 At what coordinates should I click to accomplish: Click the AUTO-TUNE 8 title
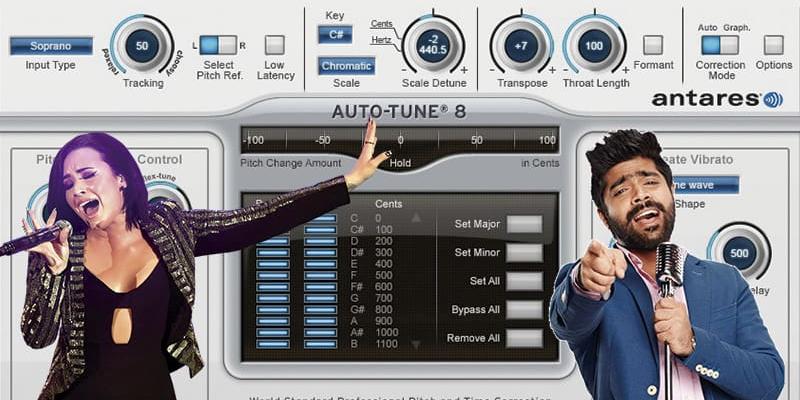pos(399,111)
